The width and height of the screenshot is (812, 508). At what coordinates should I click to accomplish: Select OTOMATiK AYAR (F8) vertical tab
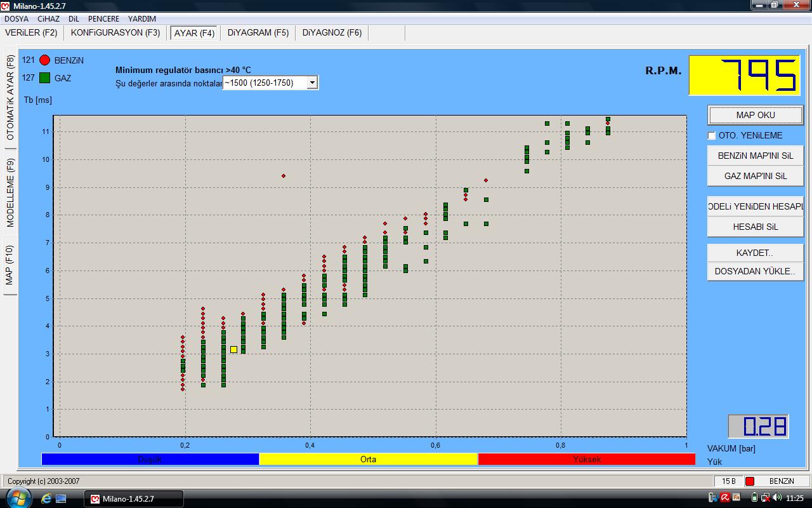click(10, 97)
